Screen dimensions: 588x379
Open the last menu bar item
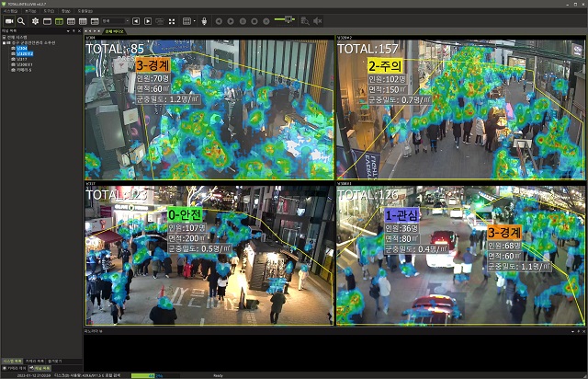(84, 11)
